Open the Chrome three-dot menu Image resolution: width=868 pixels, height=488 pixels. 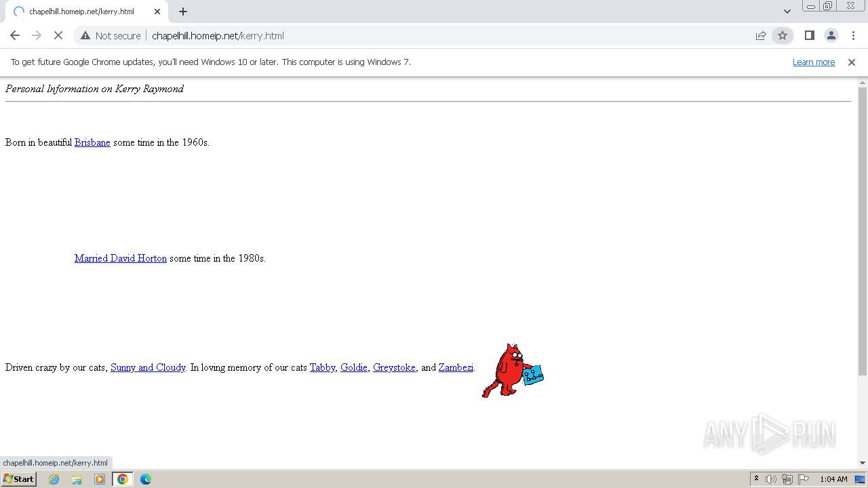pyautogui.click(x=853, y=35)
